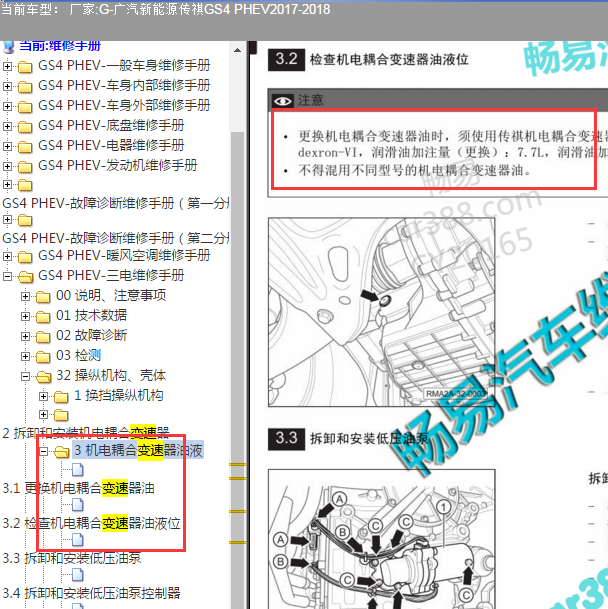The height and width of the screenshot is (609, 608).
Task: Open 3.3 拆卸和安装低压油泵
Action: (72, 558)
